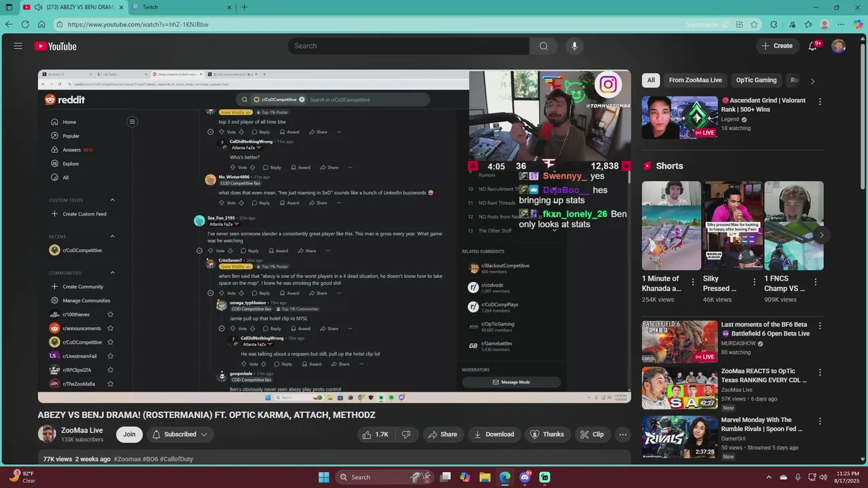868x488 pixels.
Task: Dislike the video with thumbs down
Action: [406, 434]
